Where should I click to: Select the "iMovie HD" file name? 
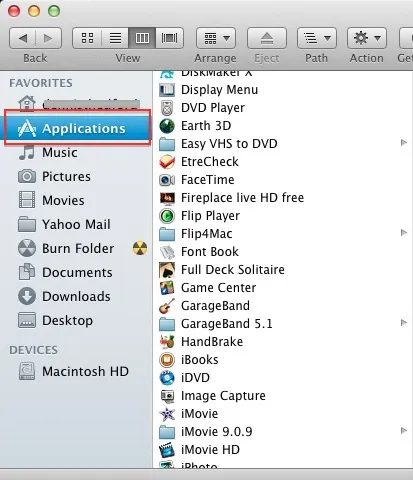click(x=210, y=450)
